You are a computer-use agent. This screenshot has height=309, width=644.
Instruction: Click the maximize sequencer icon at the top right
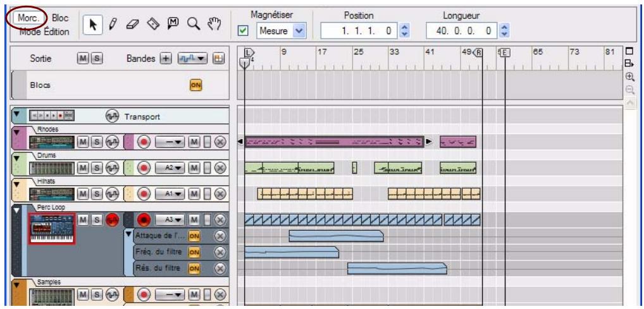pyautogui.click(x=628, y=52)
